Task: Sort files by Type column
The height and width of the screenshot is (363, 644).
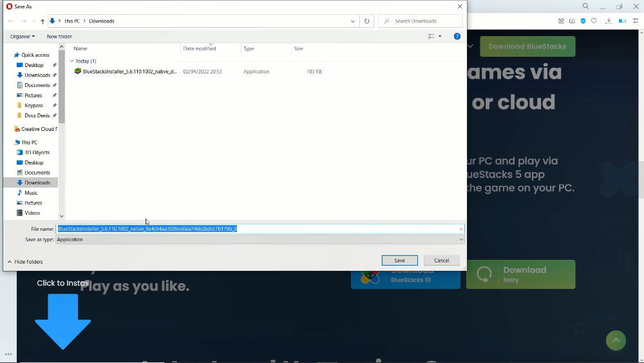Action: [x=249, y=48]
